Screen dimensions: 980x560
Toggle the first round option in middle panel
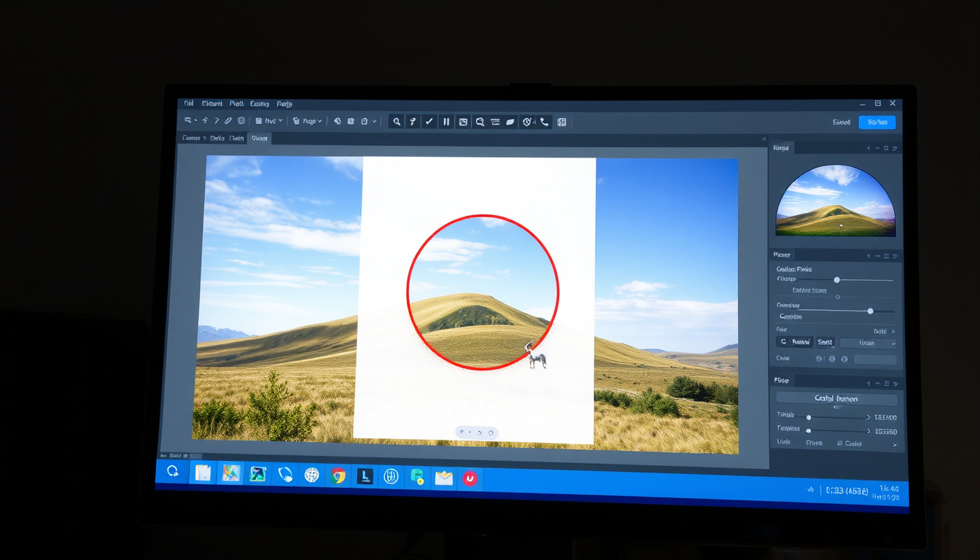pyautogui.click(x=819, y=359)
